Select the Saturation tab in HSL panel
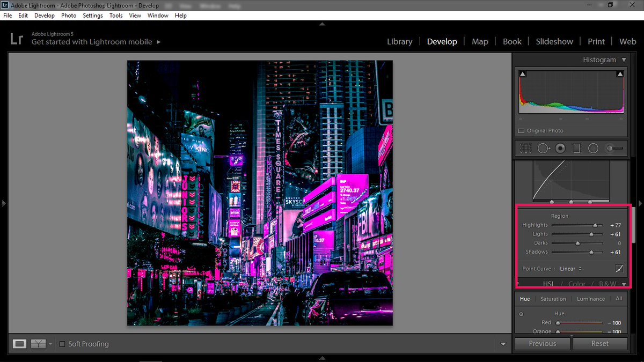This screenshot has width=644, height=362. tap(553, 299)
